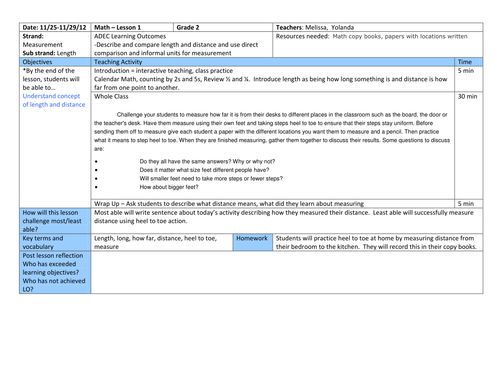Click the blue Homework label cell

[x=252, y=242]
